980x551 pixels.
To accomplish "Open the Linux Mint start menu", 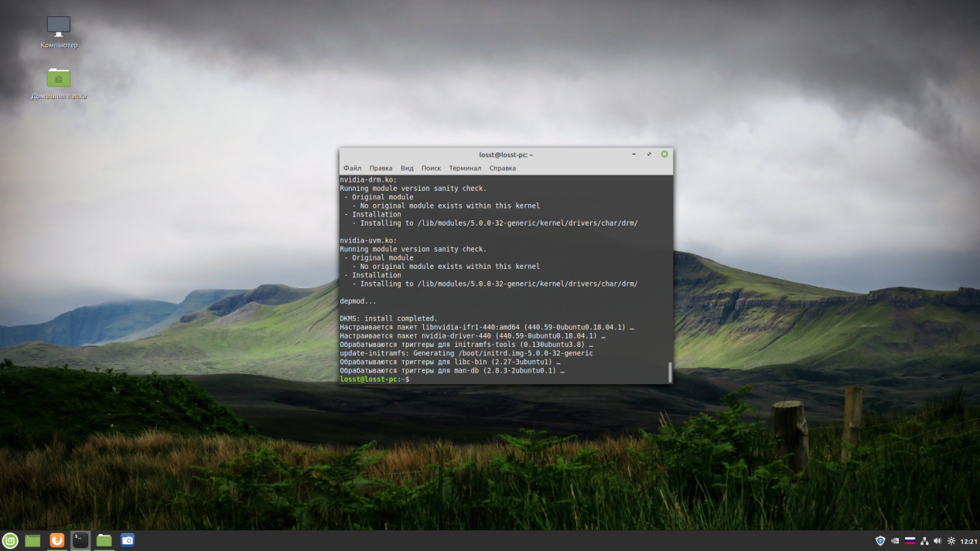I will [x=10, y=541].
